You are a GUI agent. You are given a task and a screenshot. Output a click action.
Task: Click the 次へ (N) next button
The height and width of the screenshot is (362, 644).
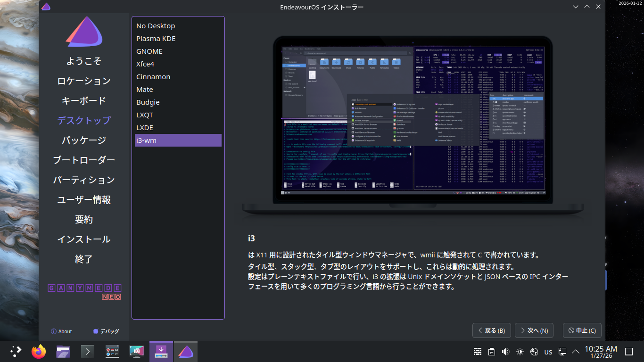point(534,330)
